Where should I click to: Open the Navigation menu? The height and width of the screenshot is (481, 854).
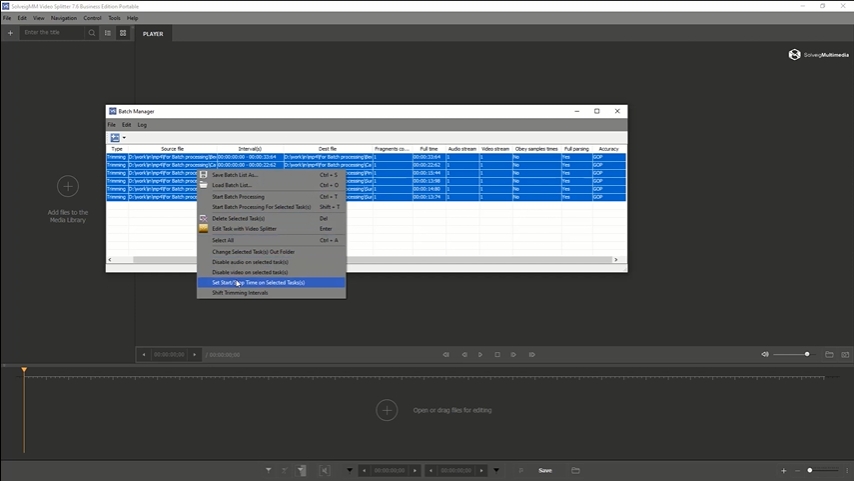64,18
